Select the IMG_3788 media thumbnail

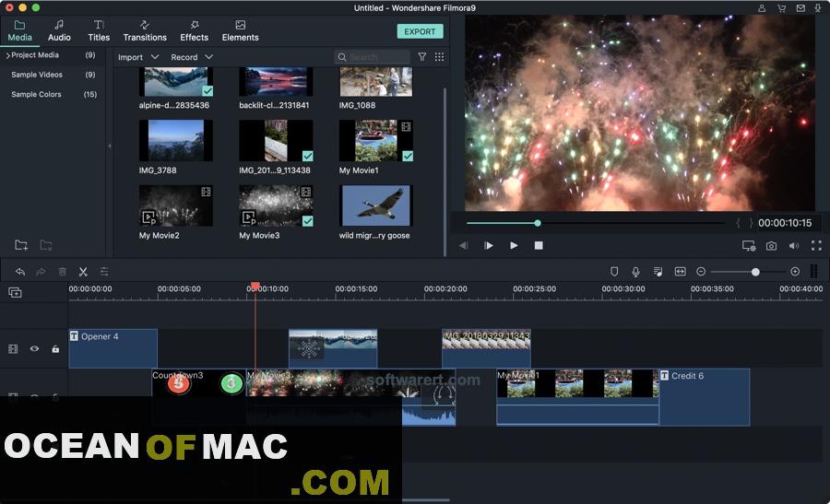pos(176,140)
